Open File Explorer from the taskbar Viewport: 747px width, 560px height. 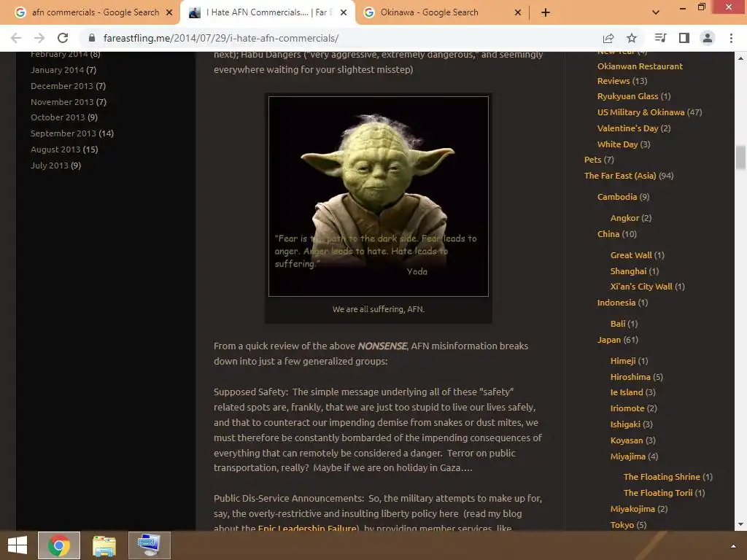point(104,545)
